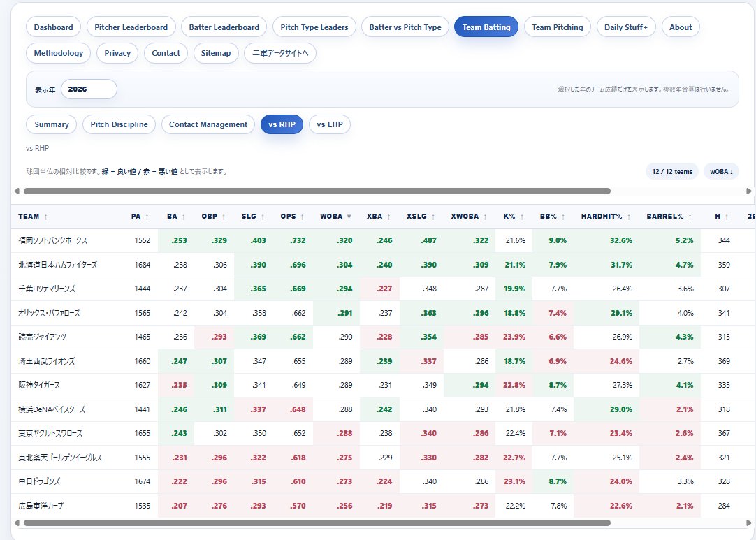The image size is (756, 540).
Task: Sort by HARDHIT% column sort arrows
Action: tap(629, 217)
